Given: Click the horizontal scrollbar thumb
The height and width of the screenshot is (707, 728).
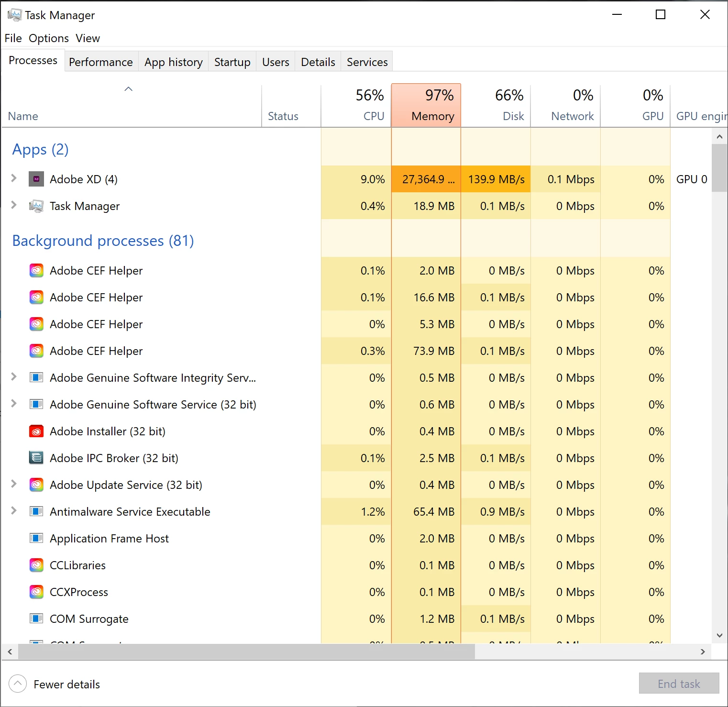Looking at the screenshot, I should coord(246,652).
